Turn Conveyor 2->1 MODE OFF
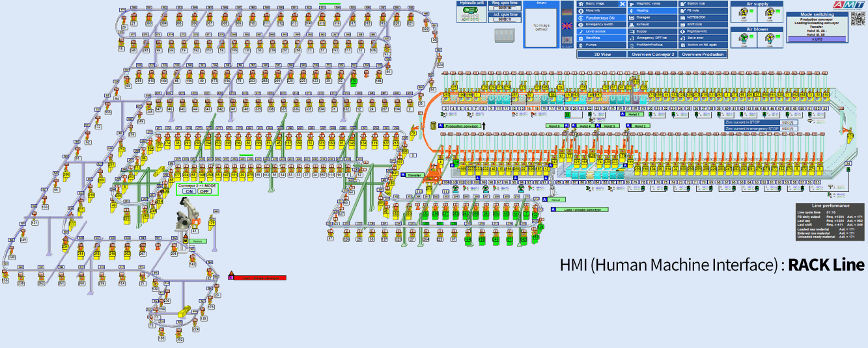This screenshot has width=868, height=348. pos(204,191)
